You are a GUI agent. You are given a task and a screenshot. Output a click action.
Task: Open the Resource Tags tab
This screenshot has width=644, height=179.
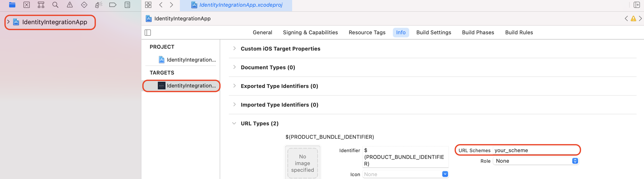(x=367, y=32)
